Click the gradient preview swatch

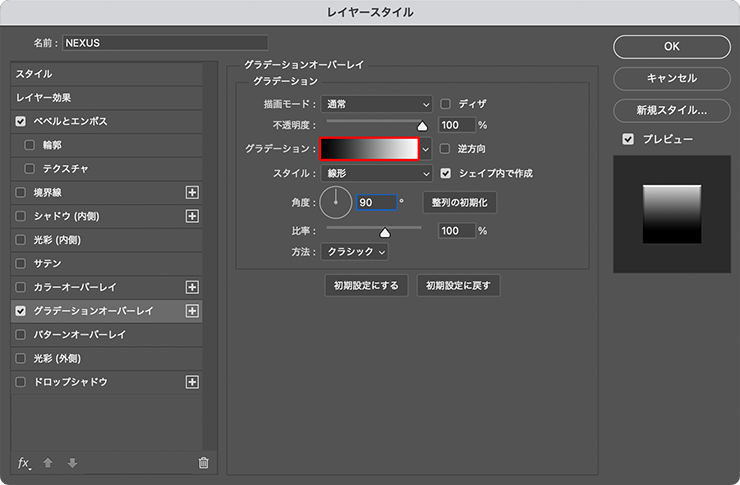tap(368, 149)
